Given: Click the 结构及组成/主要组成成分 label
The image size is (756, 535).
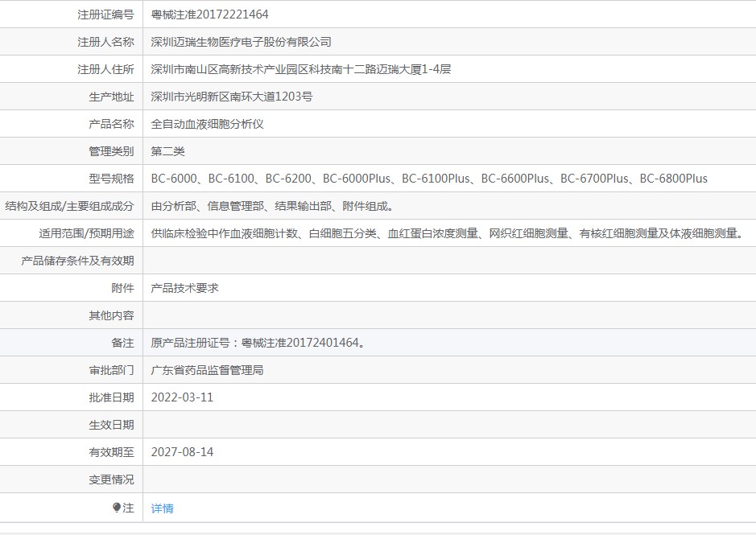Looking at the screenshot, I should click(x=69, y=206).
